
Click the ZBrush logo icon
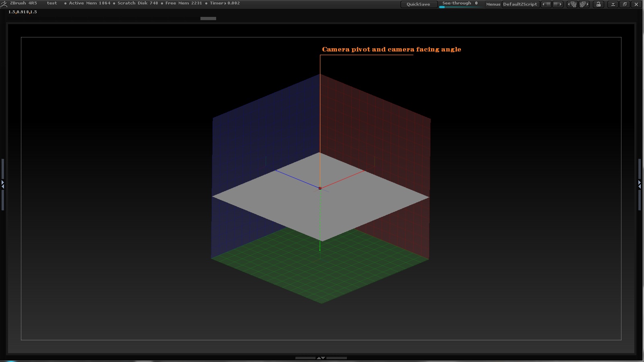[4, 4]
